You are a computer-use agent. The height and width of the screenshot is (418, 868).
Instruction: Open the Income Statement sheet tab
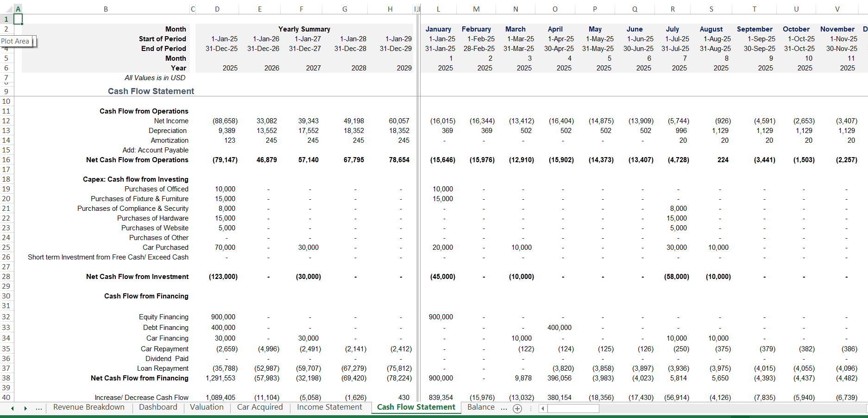pyautogui.click(x=329, y=407)
